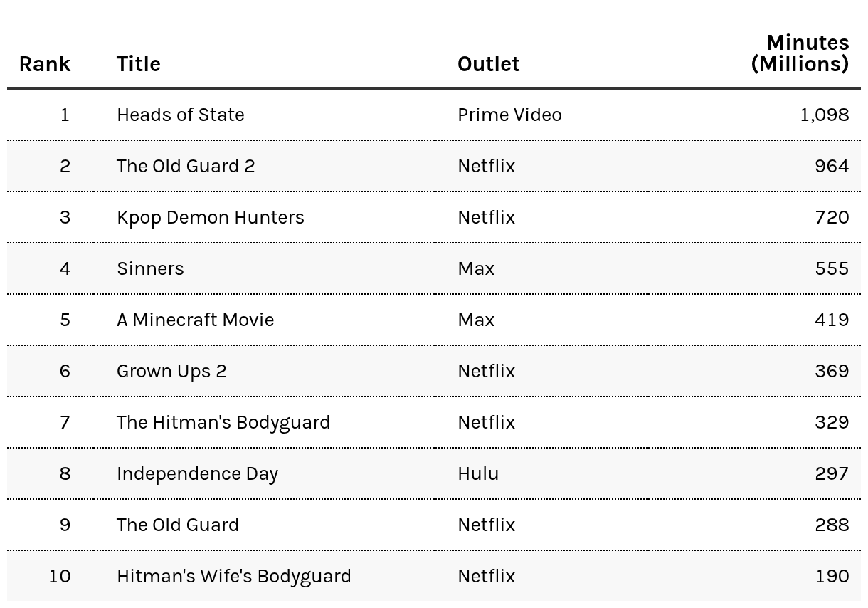
Task: Select Hitman's Wife's Bodyguard title
Action: [234, 576]
